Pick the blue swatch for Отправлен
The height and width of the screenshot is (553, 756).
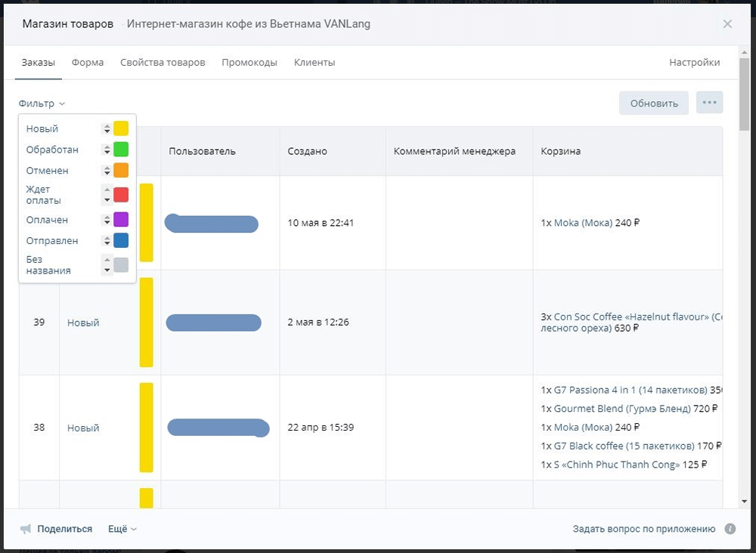121,240
